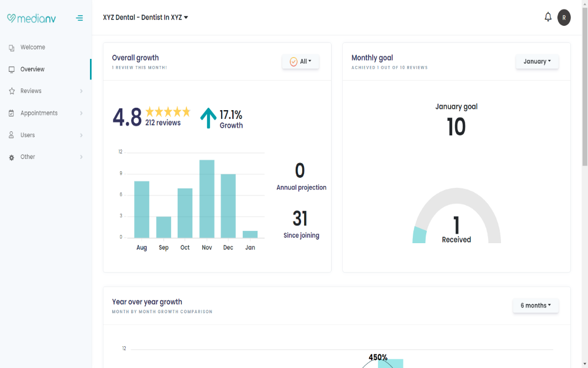Collapse sidebar with hamburger menu icon
This screenshot has height=368, width=588.
79,18
